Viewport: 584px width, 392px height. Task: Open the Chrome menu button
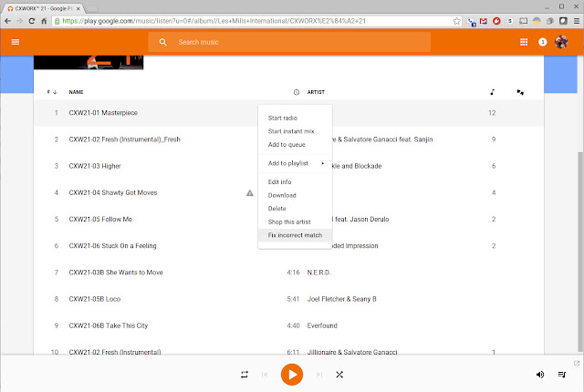[576, 21]
